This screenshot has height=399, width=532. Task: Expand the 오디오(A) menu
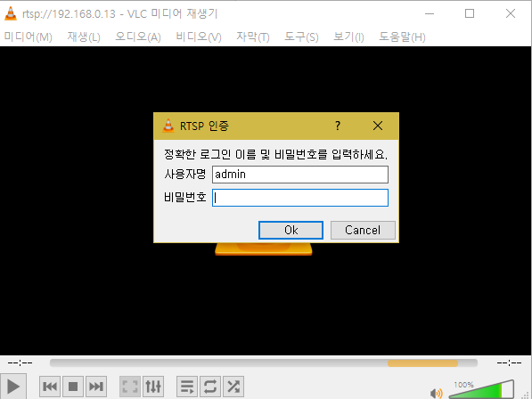pyautogui.click(x=138, y=37)
